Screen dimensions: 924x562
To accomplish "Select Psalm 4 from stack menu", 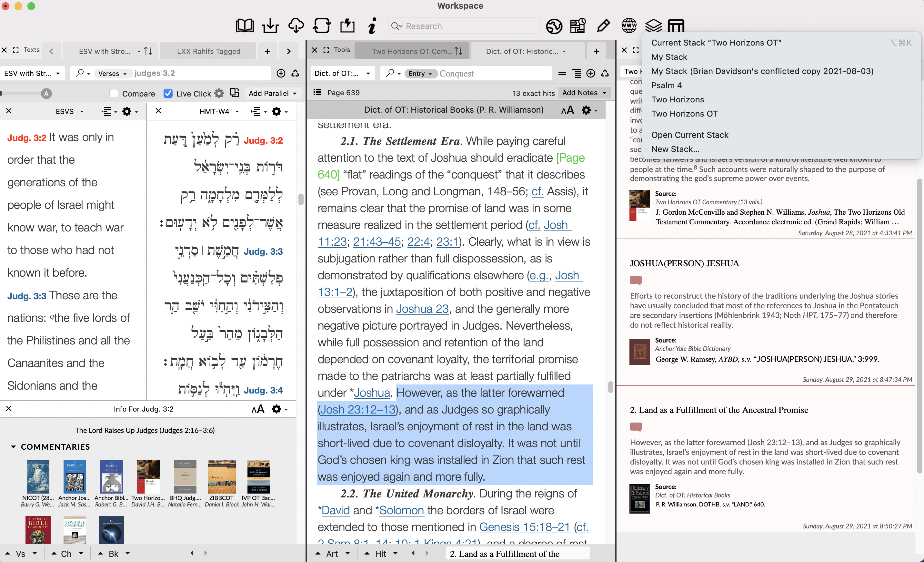I will (666, 85).
